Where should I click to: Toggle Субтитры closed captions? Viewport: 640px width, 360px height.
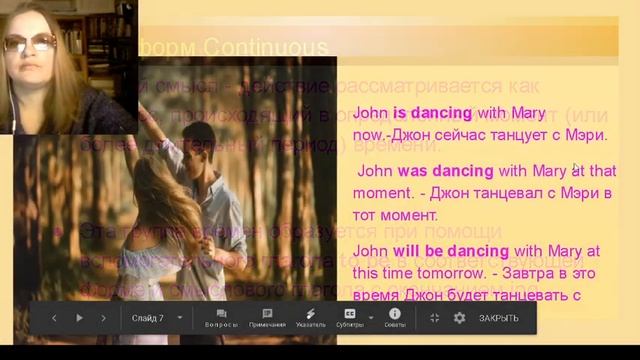(350, 318)
